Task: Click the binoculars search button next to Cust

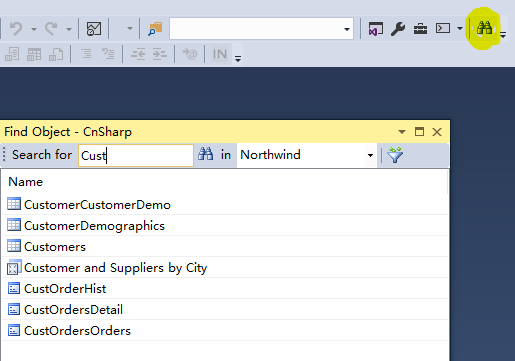Action: [206, 155]
